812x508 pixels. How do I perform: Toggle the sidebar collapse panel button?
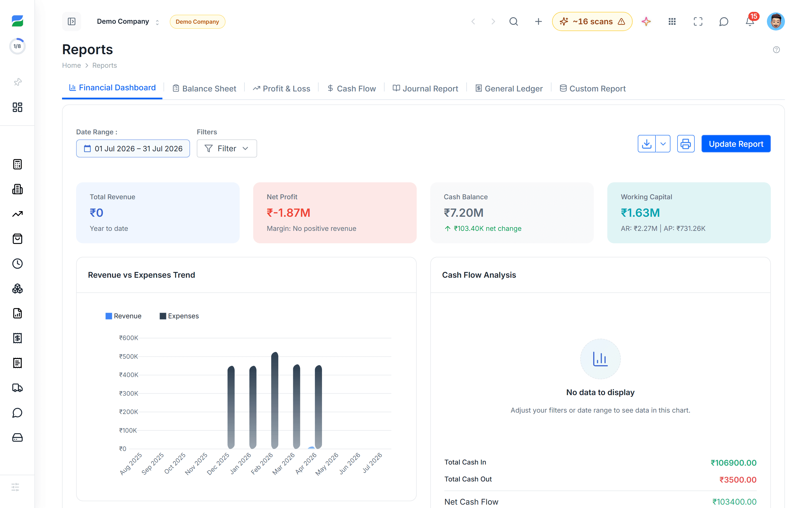point(71,21)
